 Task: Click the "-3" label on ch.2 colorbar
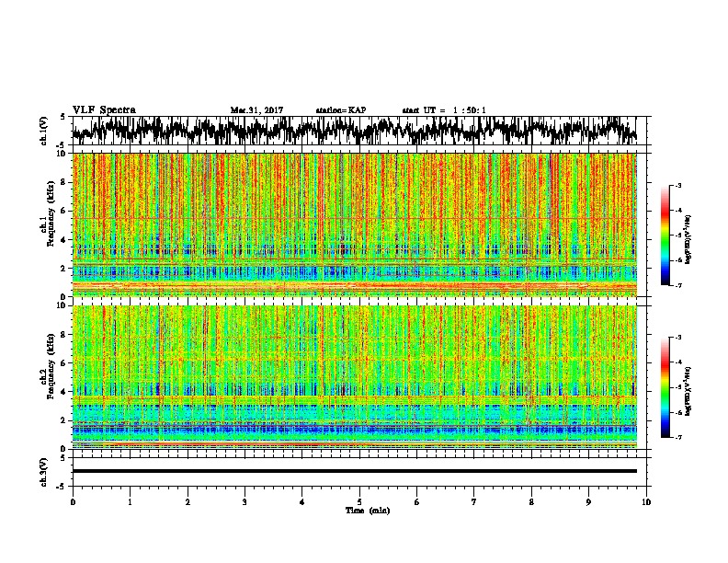(678, 338)
